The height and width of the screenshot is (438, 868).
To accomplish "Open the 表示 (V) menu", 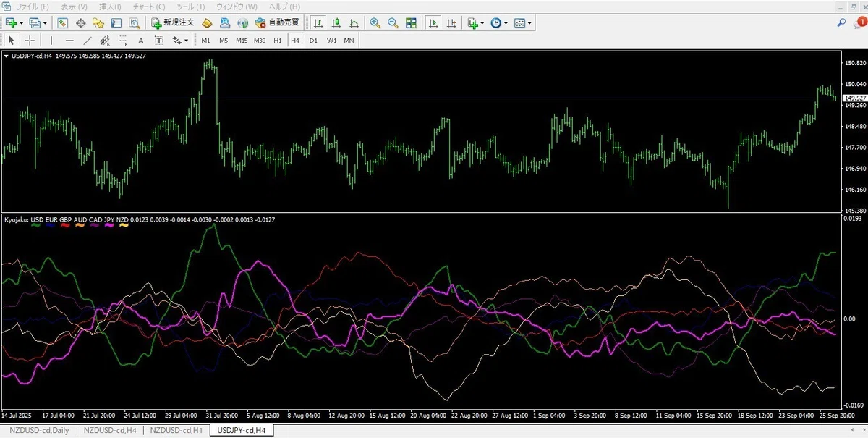I will click(75, 7).
